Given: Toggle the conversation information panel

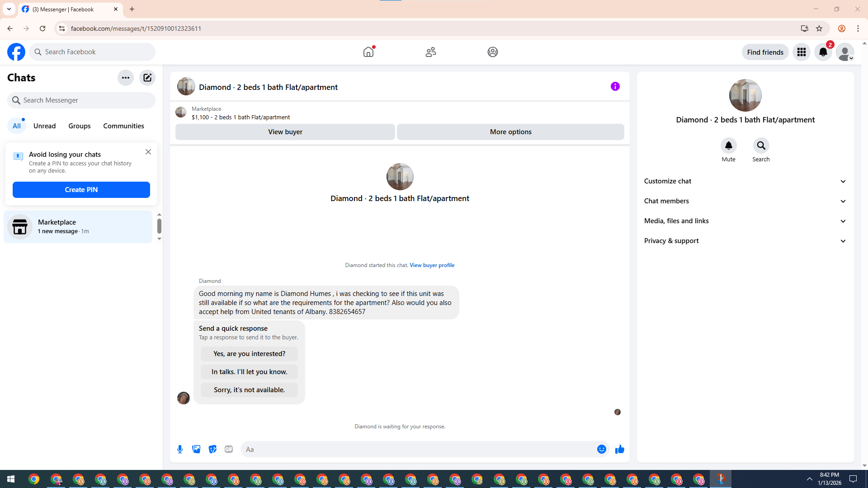Looking at the screenshot, I should click(x=615, y=86).
